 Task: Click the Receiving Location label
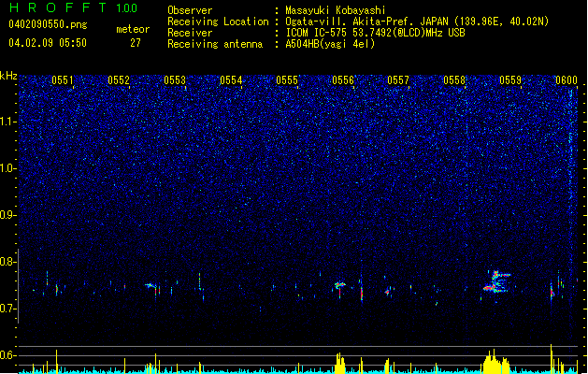(218, 22)
